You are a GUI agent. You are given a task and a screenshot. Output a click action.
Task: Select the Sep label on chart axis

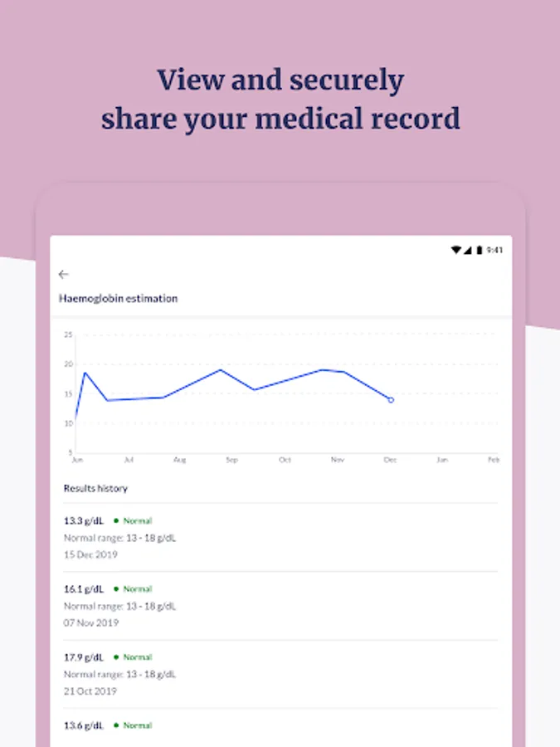point(231,459)
